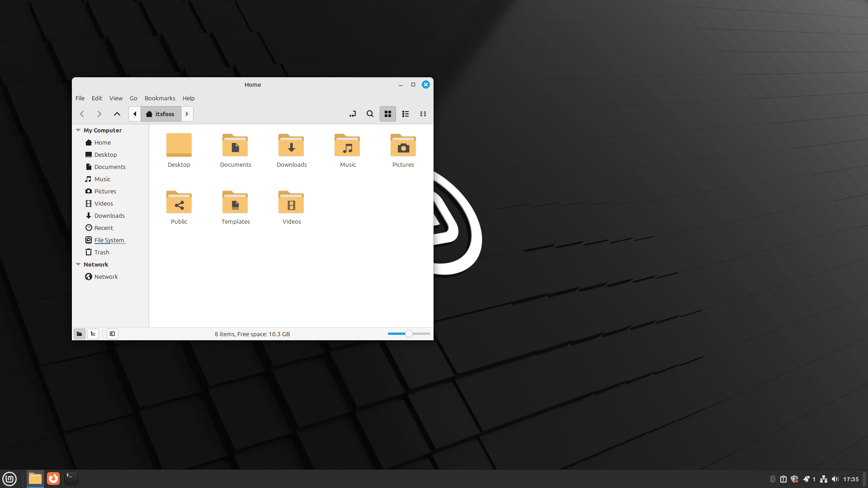Image resolution: width=868 pixels, height=488 pixels.
Task: Open the Templates folder
Action: 235,202
